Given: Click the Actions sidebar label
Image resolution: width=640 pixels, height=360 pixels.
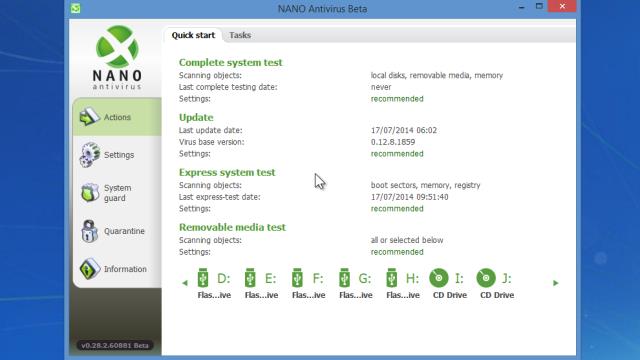Looking at the screenshot, I should pos(117,117).
